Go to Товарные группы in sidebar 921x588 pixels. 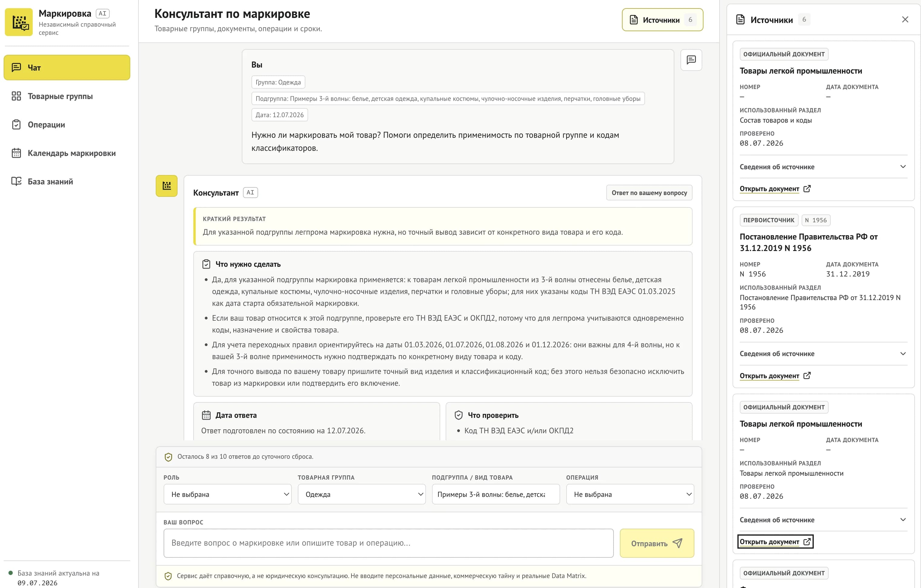[x=67, y=96]
